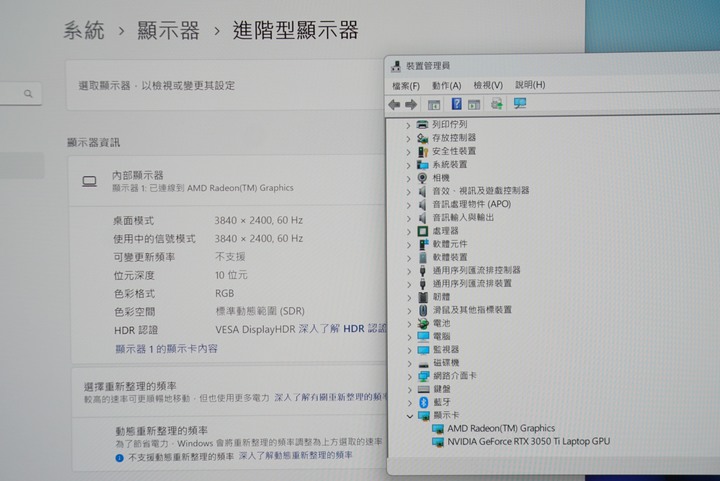
Task: Click the battery icon for 電池
Action: (423, 324)
